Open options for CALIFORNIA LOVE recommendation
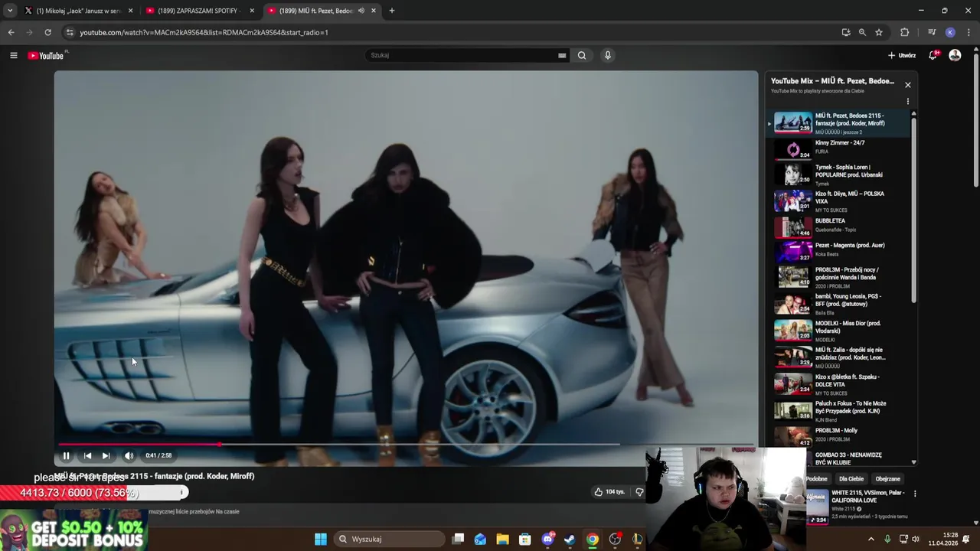 point(914,494)
